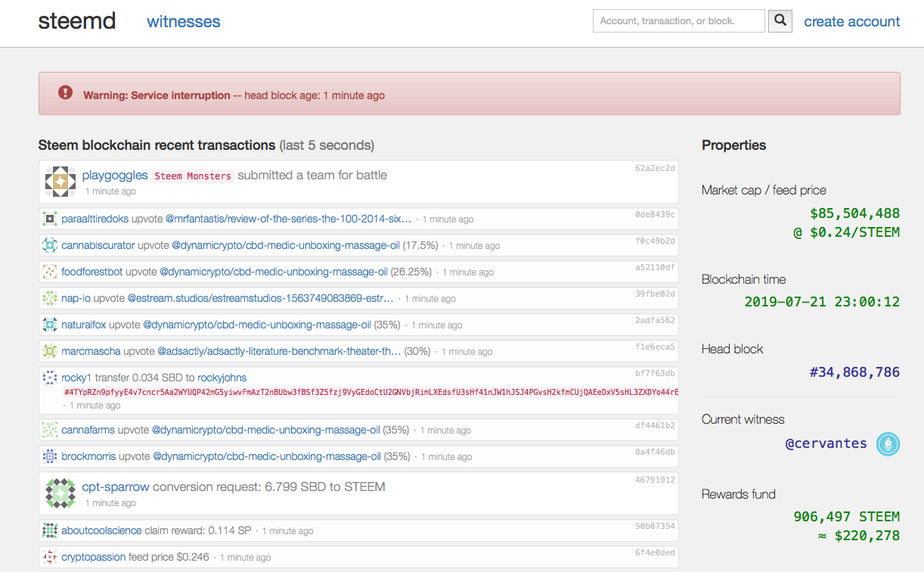Open rocky1 account link
The width and height of the screenshot is (924, 572).
tap(76, 378)
